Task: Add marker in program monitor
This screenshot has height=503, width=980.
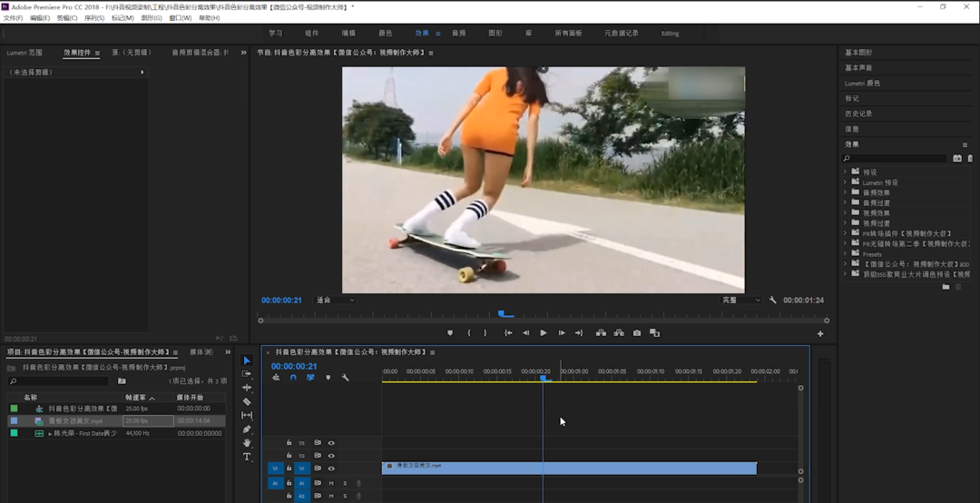Action: (x=450, y=333)
